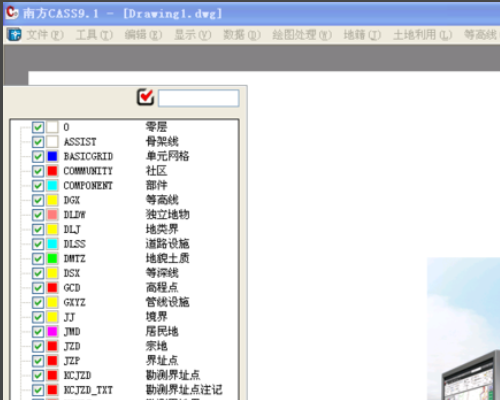Image resolution: width=500 pixels, height=400 pixels.
Task: Click the 居民地 description text
Action: (x=162, y=331)
